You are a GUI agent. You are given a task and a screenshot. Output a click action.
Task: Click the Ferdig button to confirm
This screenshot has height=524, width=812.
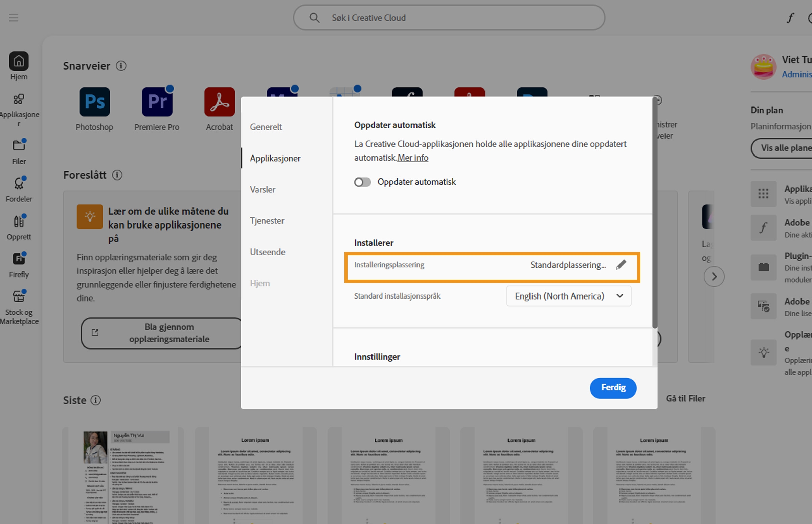pyautogui.click(x=612, y=388)
